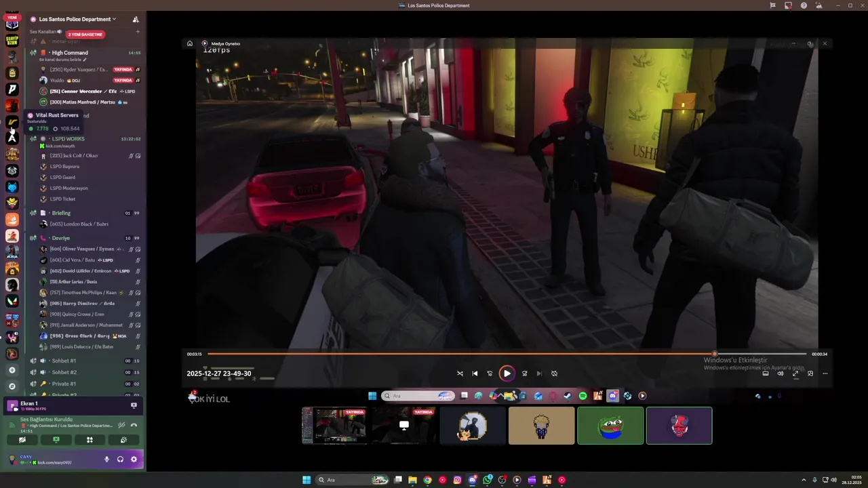Open the media player volume control
The width and height of the screenshot is (868, 488).
[781, 373]
